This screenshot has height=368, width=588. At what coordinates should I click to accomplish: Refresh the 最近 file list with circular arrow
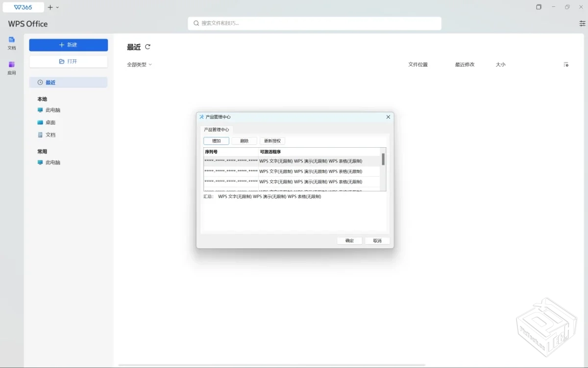coord(147,47)
